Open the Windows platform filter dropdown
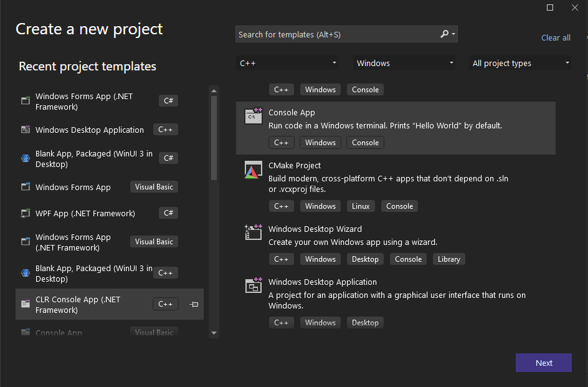Image resolution: width=588 pixels, height=387 pixels. click(x=404, y=63)
